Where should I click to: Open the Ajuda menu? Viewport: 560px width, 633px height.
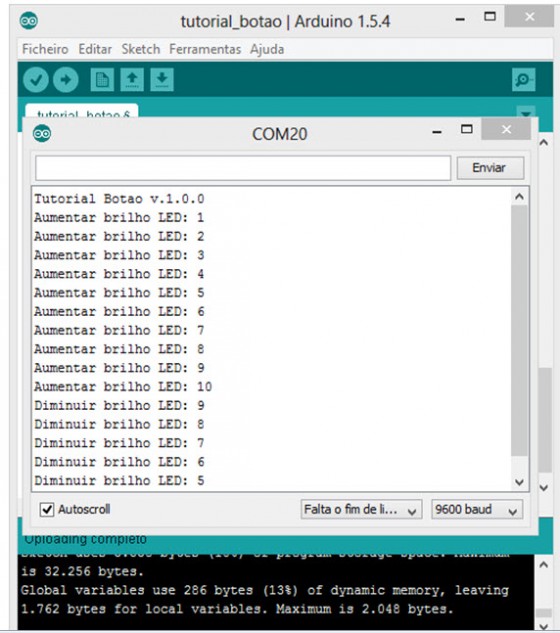click(267, 49)
